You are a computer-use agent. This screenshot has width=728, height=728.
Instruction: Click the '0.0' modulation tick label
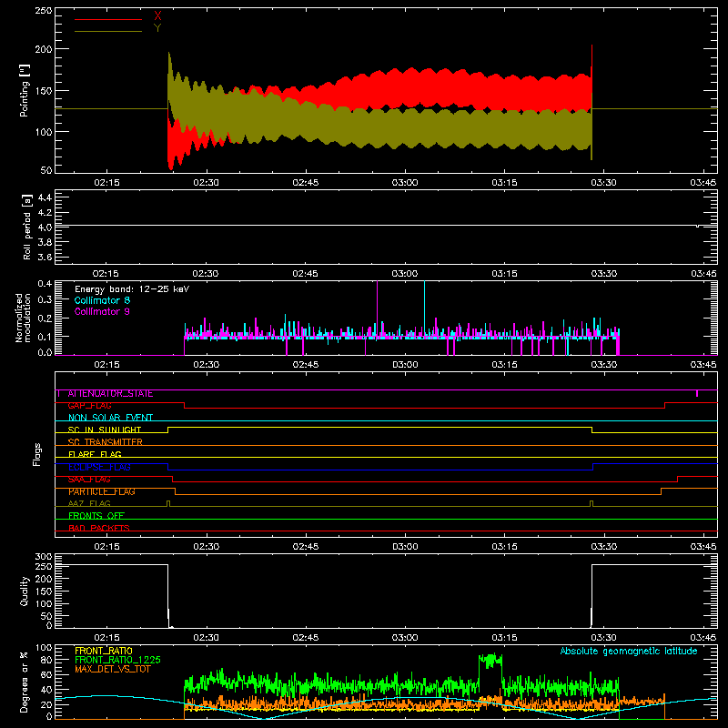[x=45, y=352]
